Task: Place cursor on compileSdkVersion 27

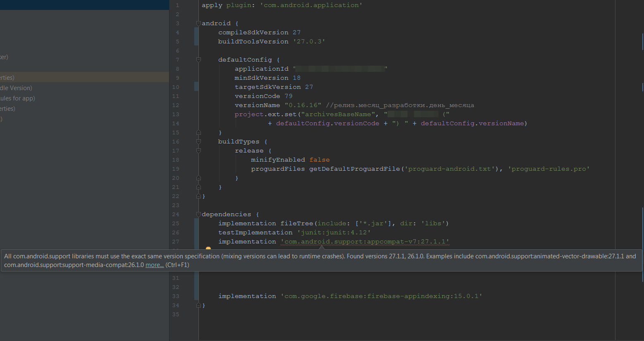Action: tap(260, 32)
